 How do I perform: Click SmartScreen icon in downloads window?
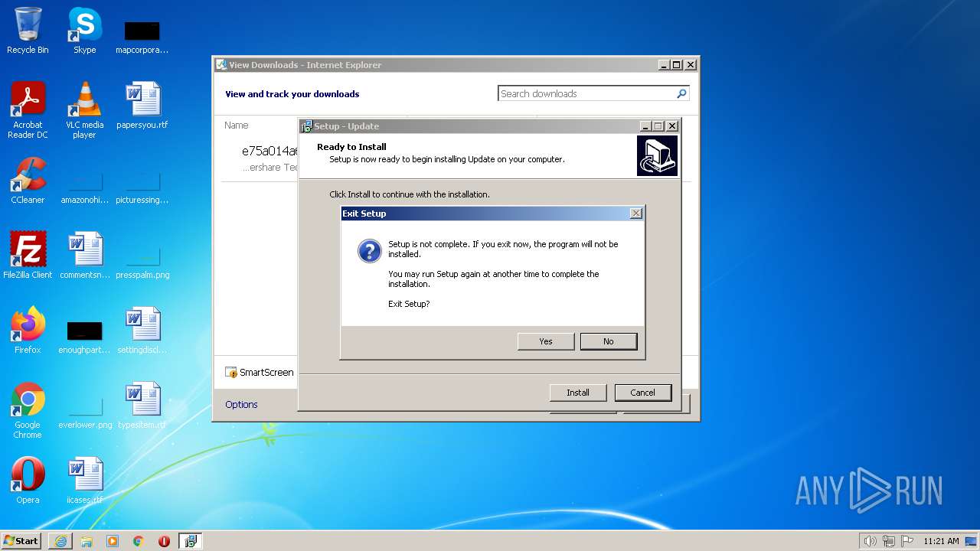[231, 373]
